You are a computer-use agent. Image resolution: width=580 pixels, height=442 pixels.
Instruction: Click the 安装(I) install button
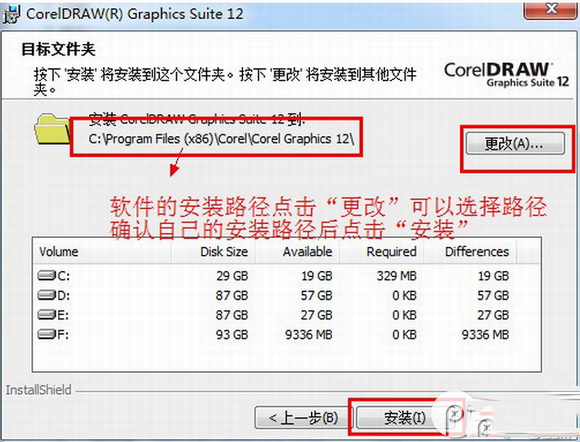coord(405,418)
